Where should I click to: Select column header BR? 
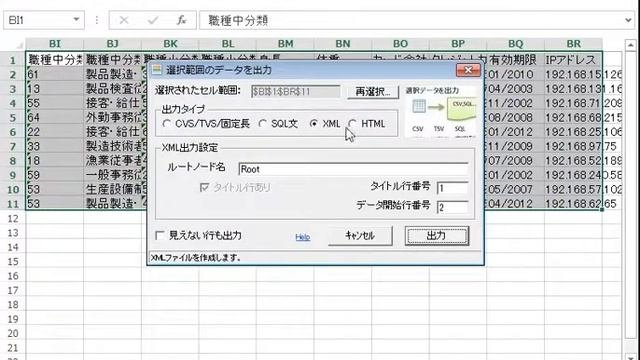(x=573, y=44)
